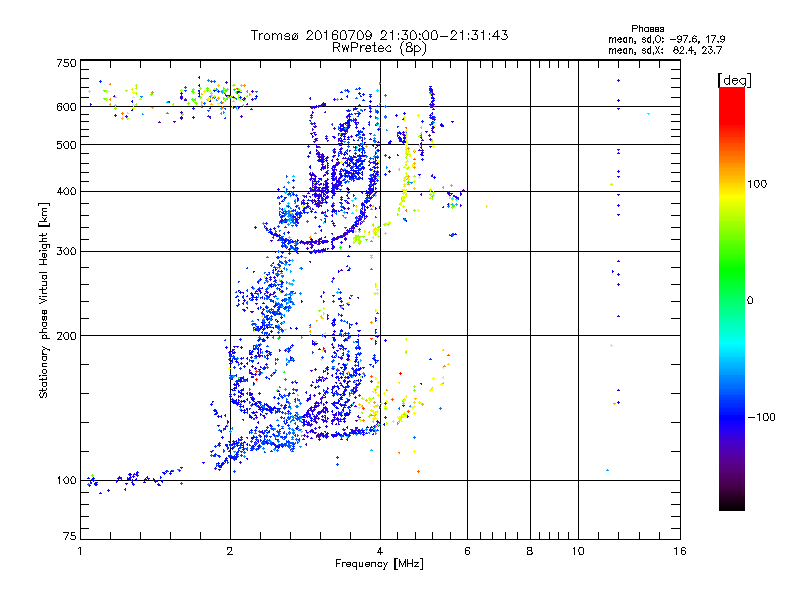Click the "Stationary phase Virtual Height [km]" axis label

point(44,300)
